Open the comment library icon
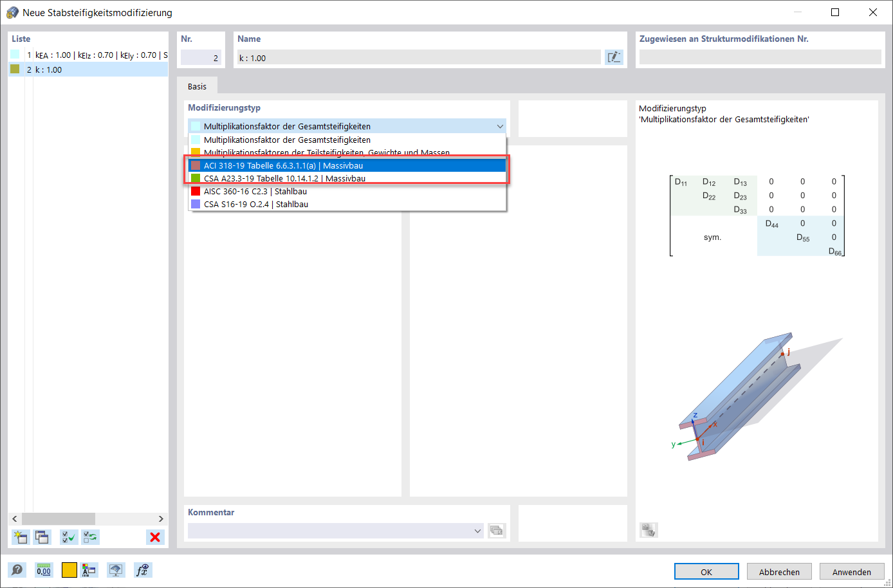 (497, 531)
